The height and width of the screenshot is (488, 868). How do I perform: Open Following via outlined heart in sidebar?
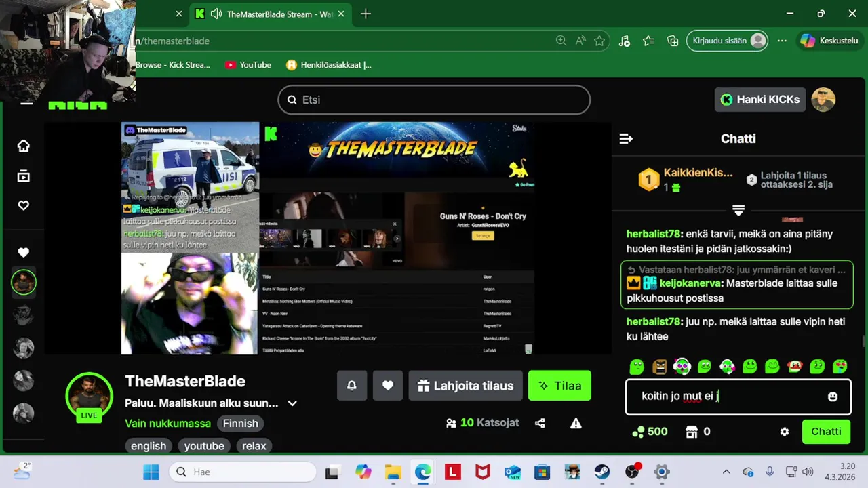tap(24, 205)
